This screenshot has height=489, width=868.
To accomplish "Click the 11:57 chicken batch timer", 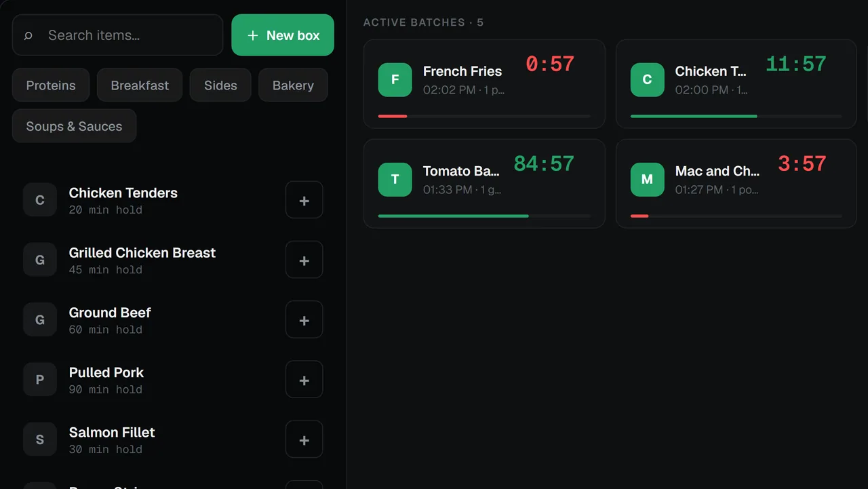I will pyautogui.click(x=796, y=64).
